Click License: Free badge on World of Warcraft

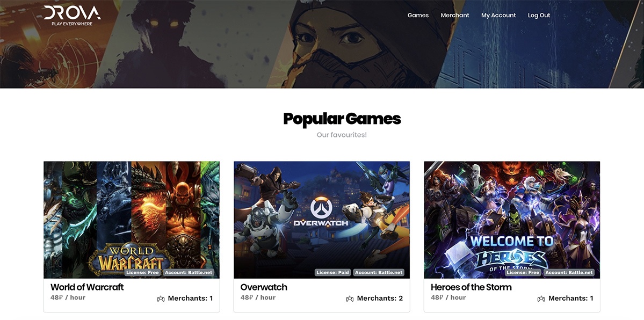(x=142, y=272)
